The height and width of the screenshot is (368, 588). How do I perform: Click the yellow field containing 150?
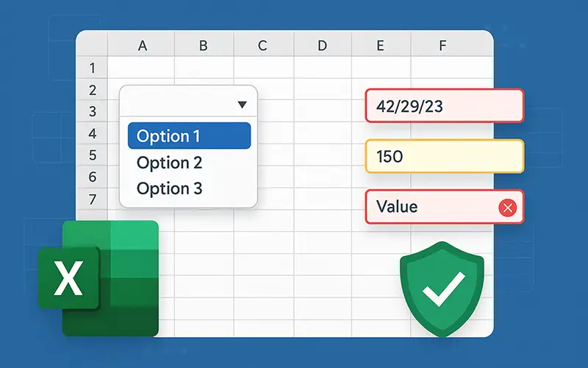[444, 156]
